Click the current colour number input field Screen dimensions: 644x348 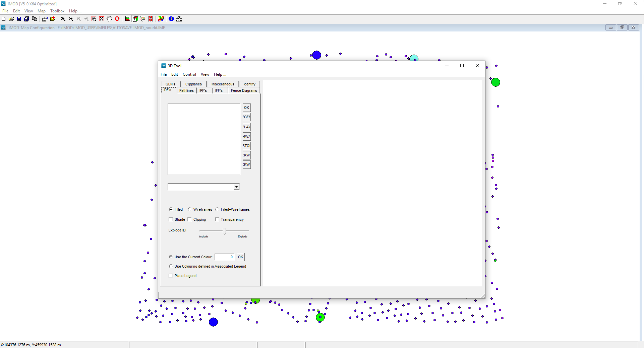point(224,257)
